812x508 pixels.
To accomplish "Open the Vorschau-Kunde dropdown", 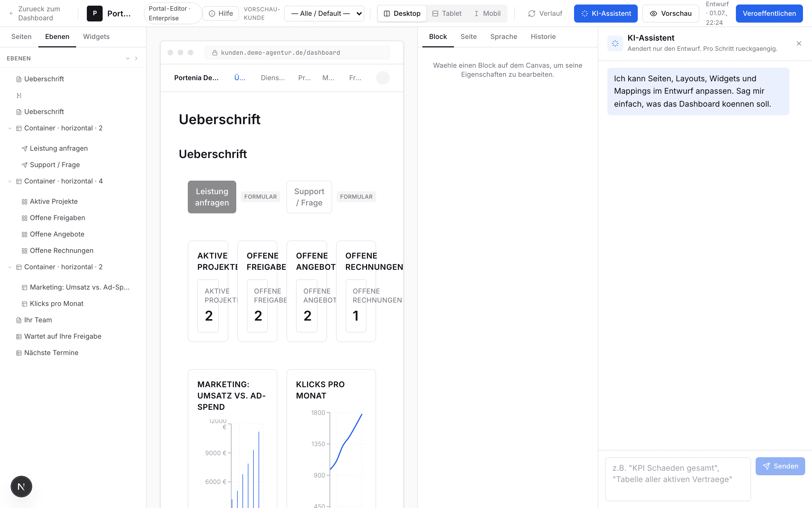I will (x=324, y=14).
